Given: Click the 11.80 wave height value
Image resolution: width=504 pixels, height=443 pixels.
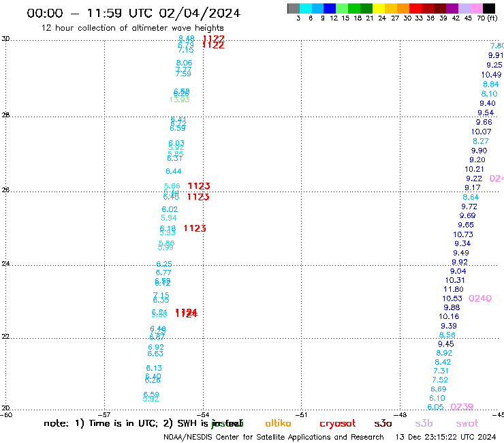Looking at the screenshot, I should point(454,290).
